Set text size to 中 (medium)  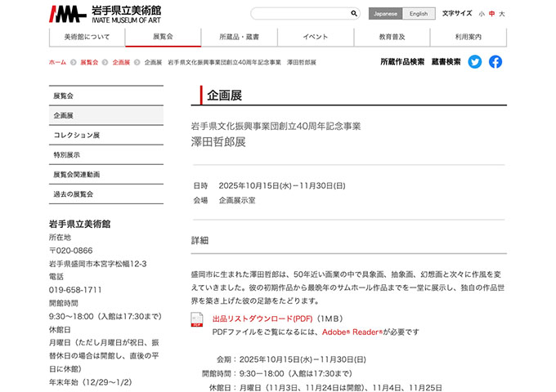491,14
